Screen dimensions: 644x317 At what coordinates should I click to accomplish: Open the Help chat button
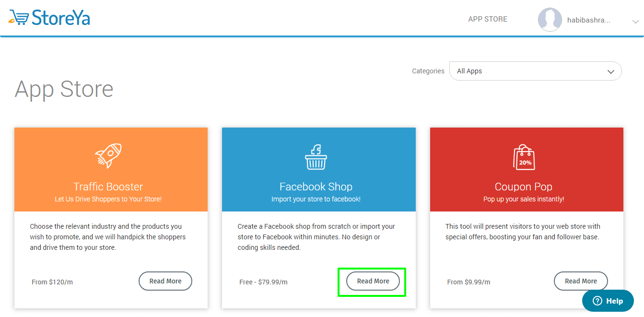click(x=608, y=301)
